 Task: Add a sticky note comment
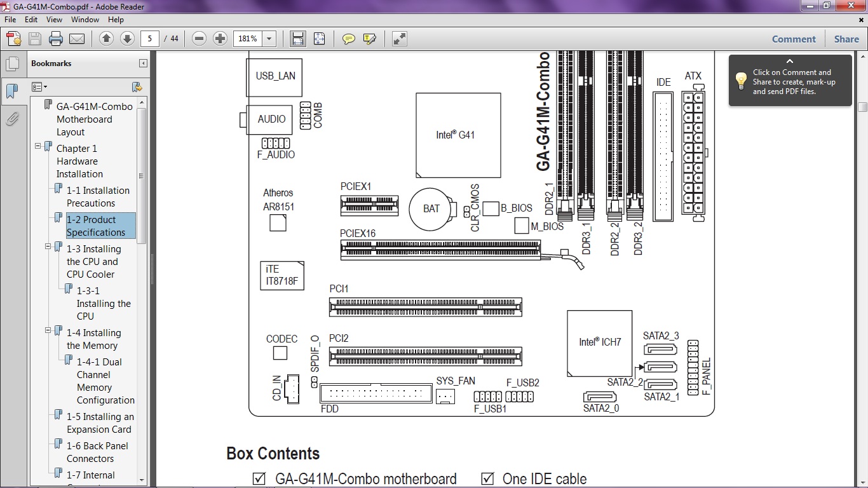(x=349, y=39)
